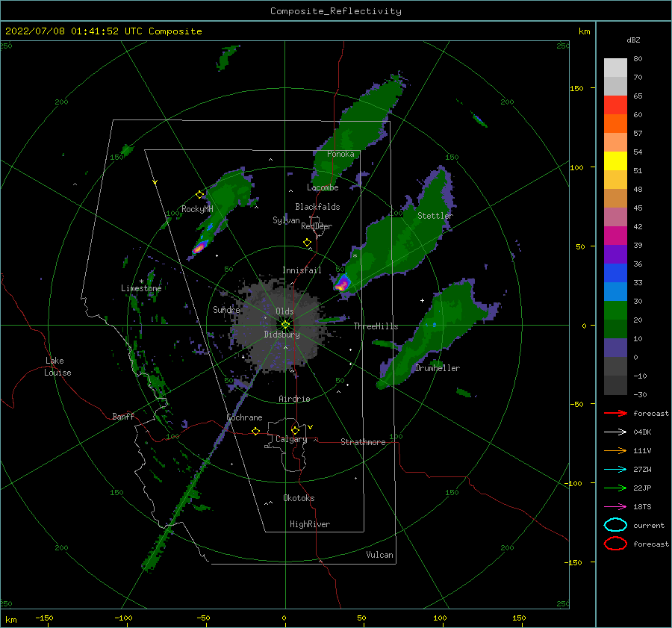Click the Blackfalds label
Screen dimensions: 672x628
click(x=317, y=207)
